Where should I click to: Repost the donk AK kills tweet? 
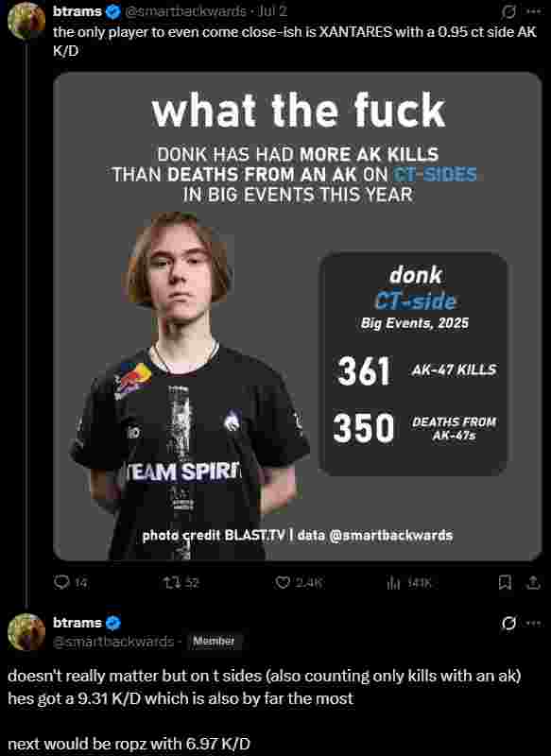(181, 583)
